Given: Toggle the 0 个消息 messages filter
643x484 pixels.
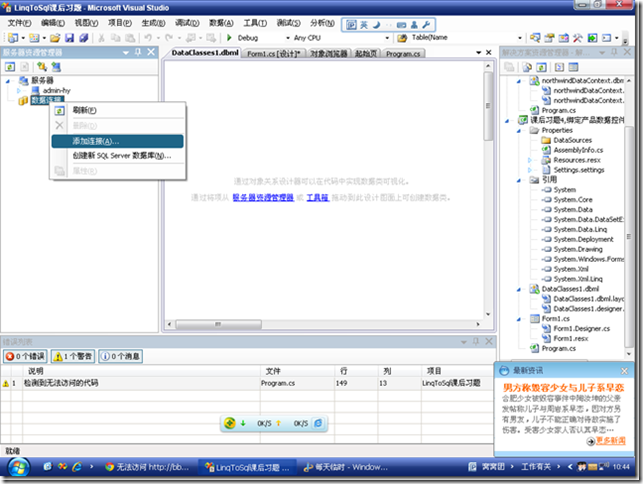Looking at the screenshot, I should pos(120,356).
